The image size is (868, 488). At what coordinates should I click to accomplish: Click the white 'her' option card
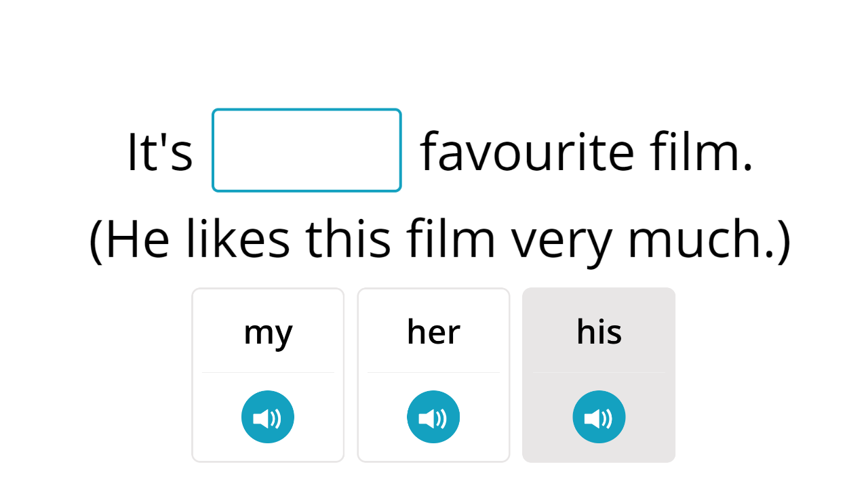click(433, 375)
